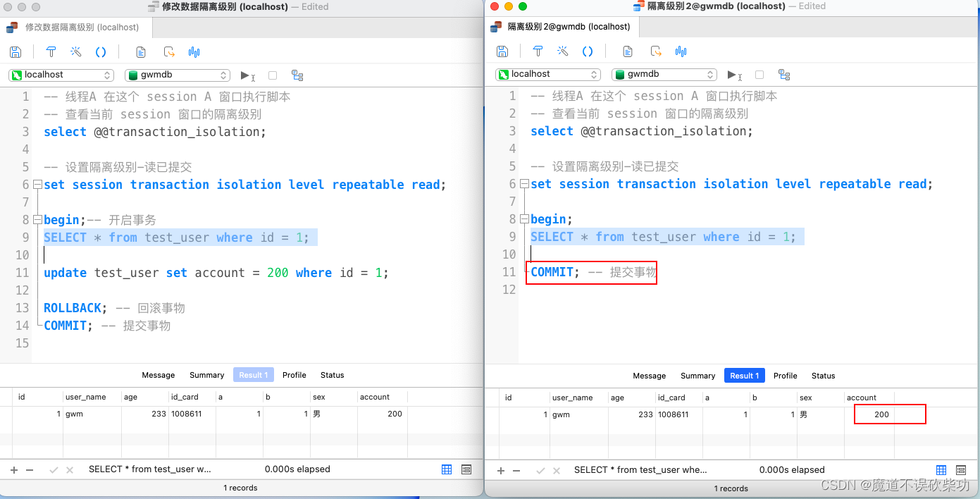Add record with plus in right window
The height and width of the screenshot is (499, 980).
(501, 470)
